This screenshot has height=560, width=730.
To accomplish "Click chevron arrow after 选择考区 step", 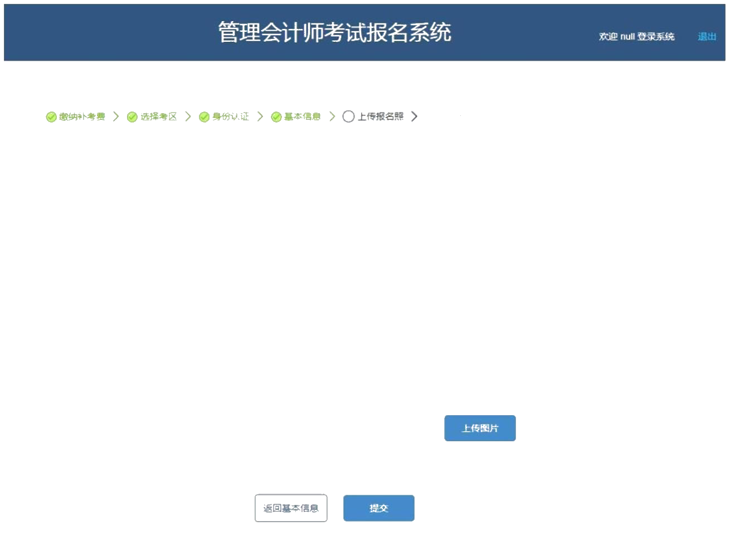I will pyautogui.click(x=188, y=116).
